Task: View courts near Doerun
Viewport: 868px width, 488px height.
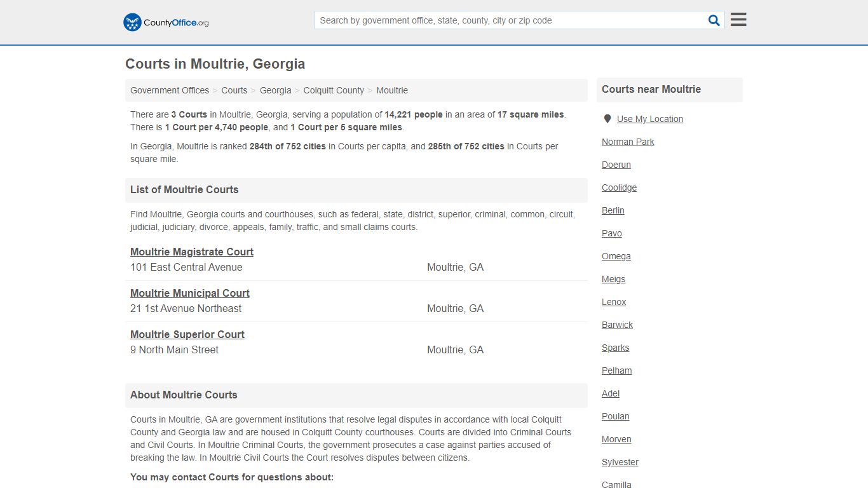Action: (616, 165)
